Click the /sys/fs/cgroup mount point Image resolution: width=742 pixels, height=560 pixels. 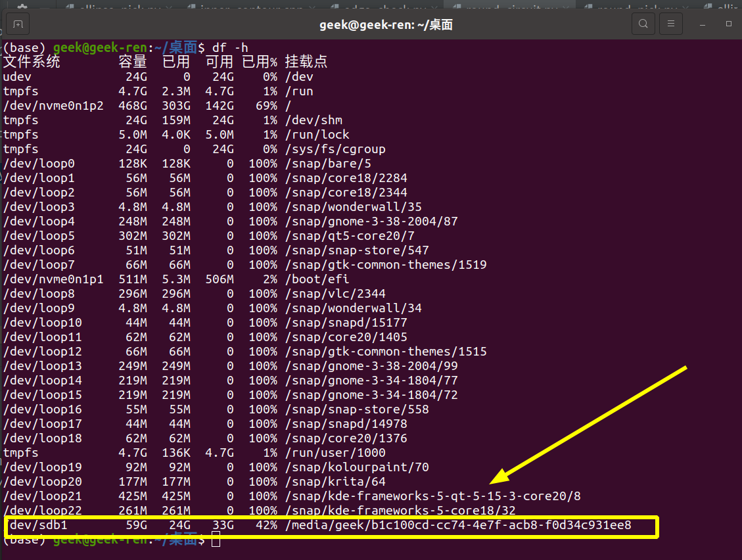click(x=335, y=149)
